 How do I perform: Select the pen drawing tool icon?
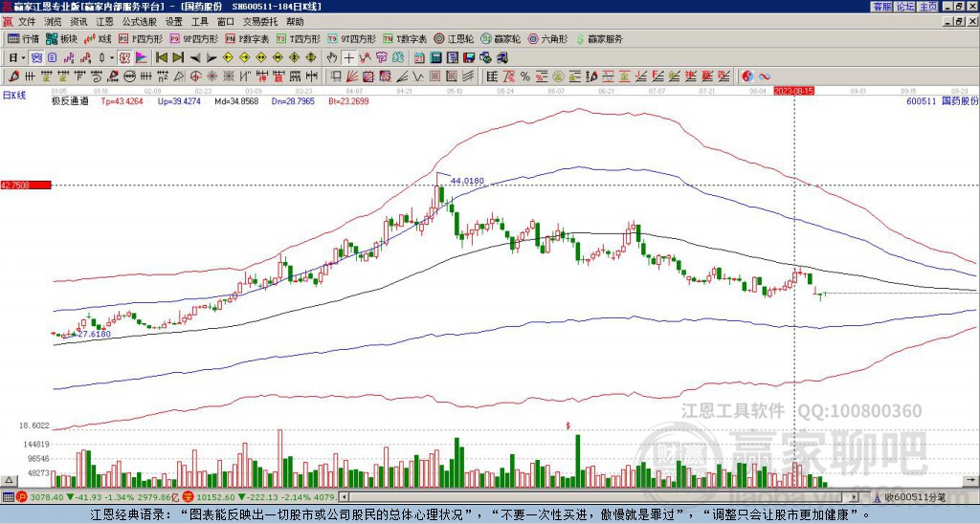(13, 76)
